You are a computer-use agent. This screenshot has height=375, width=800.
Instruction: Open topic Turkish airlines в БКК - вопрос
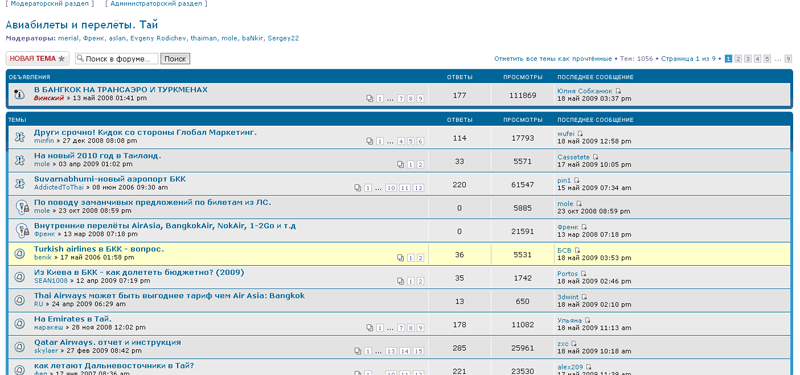[x=99, y=249]
